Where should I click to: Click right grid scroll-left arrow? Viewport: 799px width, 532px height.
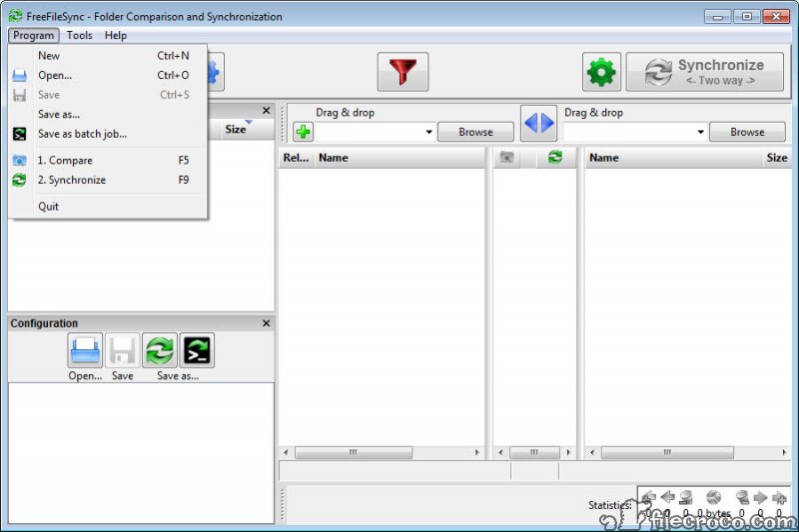[x=592, y=452]
